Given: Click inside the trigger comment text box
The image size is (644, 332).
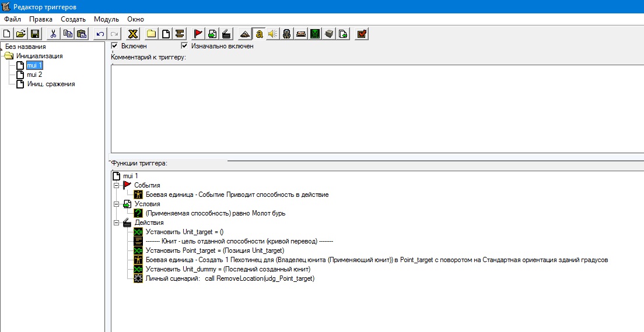Looking at the screenshot, I should (377, 108).
